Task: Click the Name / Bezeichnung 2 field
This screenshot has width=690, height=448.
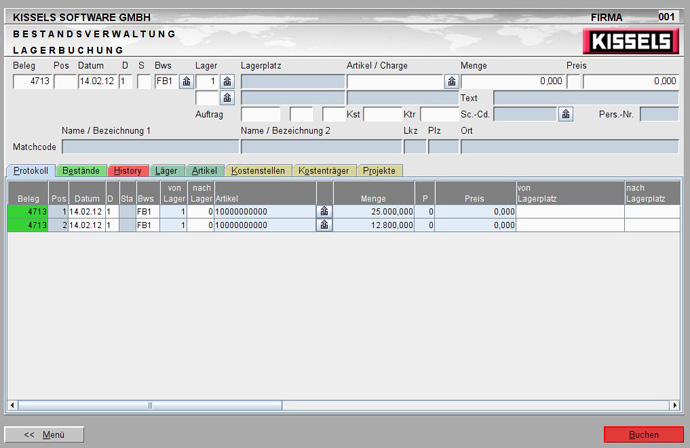Action: coord(321,147)
